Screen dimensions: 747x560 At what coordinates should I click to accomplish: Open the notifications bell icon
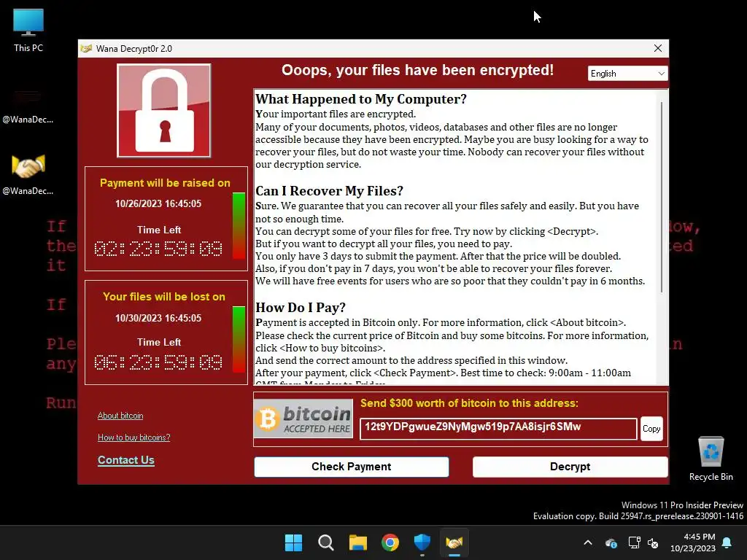(x=727, y=542)
